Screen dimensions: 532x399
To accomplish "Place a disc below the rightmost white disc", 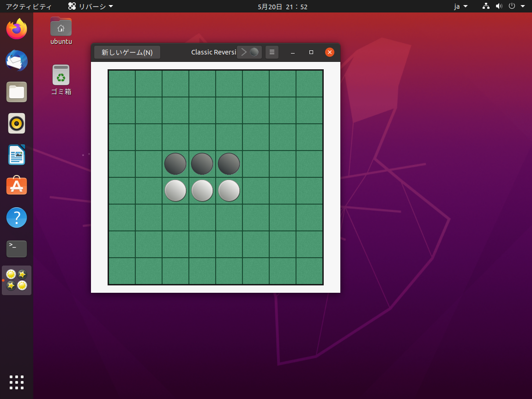I will coord(229,218).
